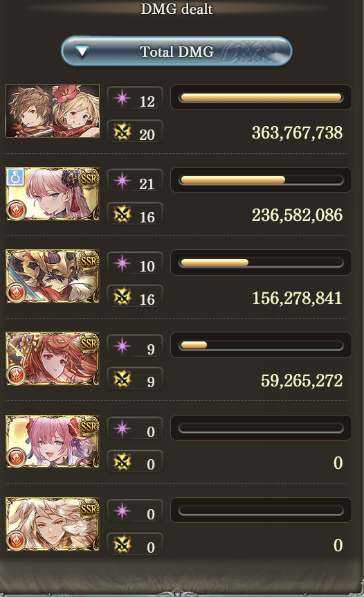Click the white triangle arrow on Total DMG
The width and height of the screenshot is (364, 597).
point(82,51)
